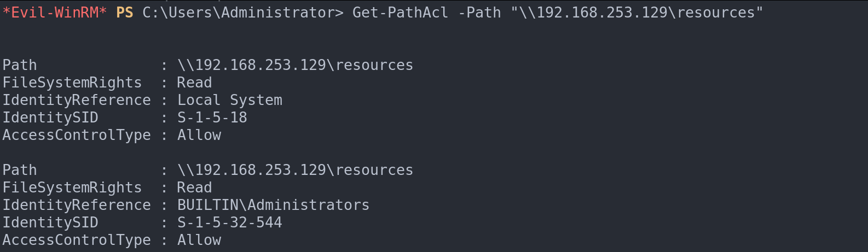Image resolution: width=868 pixels, height=252 pixels.
Task: Click the yellow PS prompt indicator
Action: pos(125,13)
